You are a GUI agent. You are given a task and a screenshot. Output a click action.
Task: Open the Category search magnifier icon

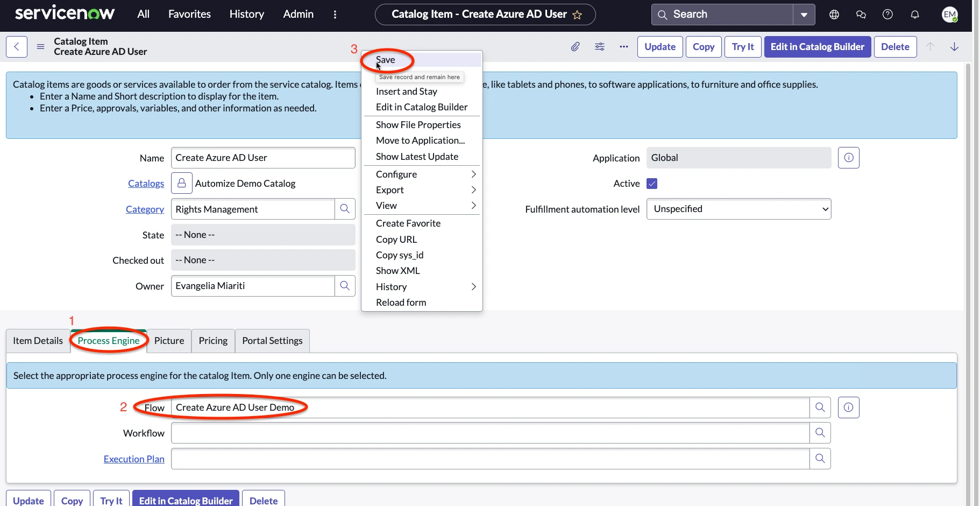(345, 209)
